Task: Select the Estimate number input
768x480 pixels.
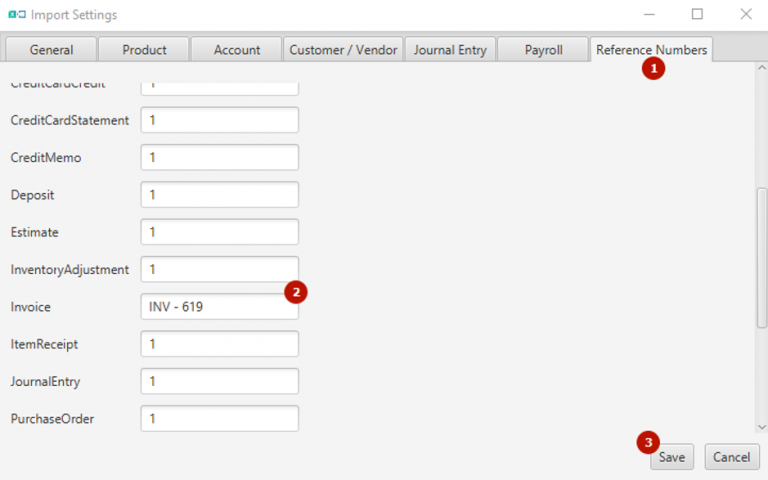Action: [219, 232]
